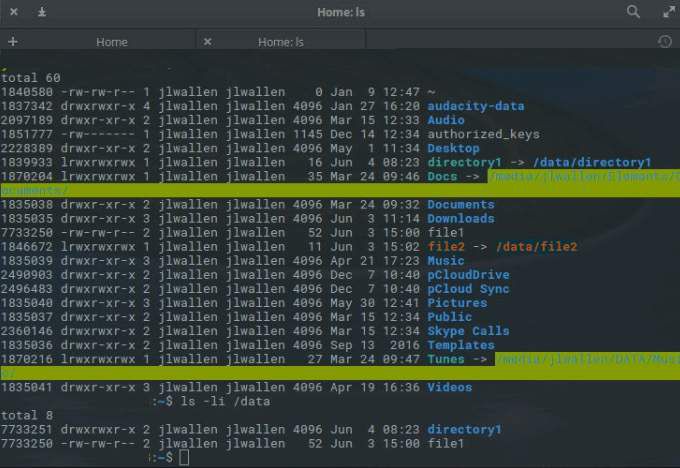Image resolution: width=680 pixels, height=468 pixels.
Task: Click the Videos directory name
Action: (x=449, y=387)
